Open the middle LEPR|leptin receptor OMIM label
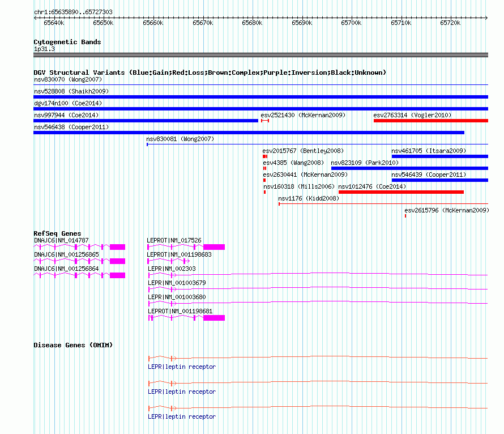Screen dimensions: 504x434 coord(182,392)
